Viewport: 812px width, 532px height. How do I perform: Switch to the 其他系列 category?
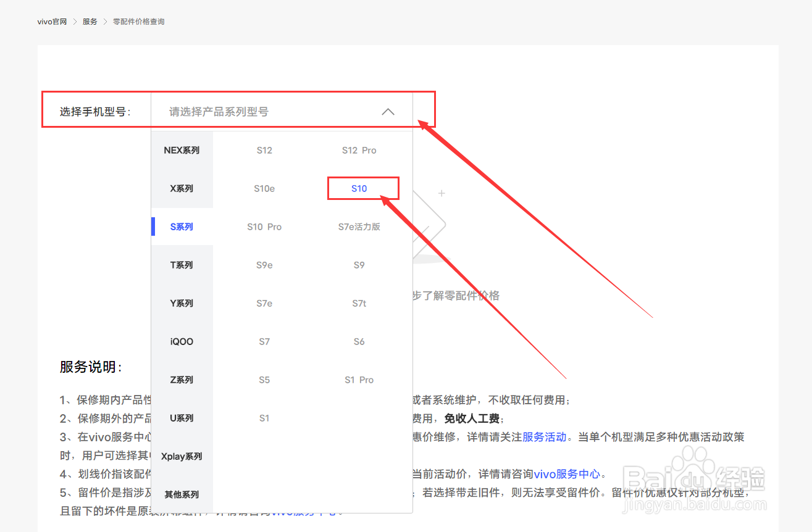182,494
